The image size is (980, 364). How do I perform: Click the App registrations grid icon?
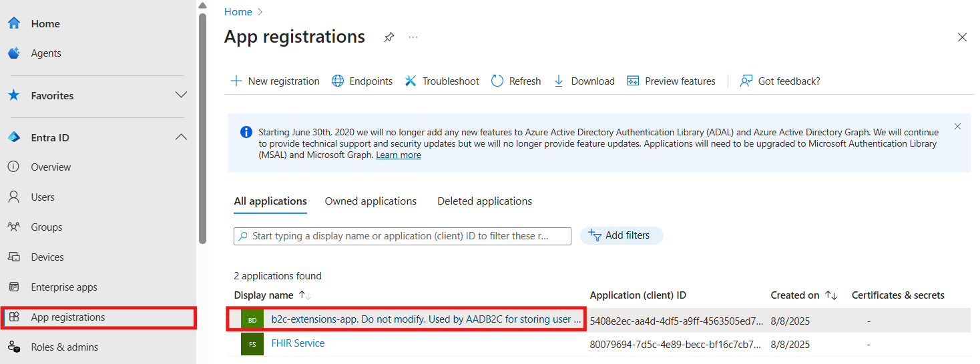coord(13,317)
